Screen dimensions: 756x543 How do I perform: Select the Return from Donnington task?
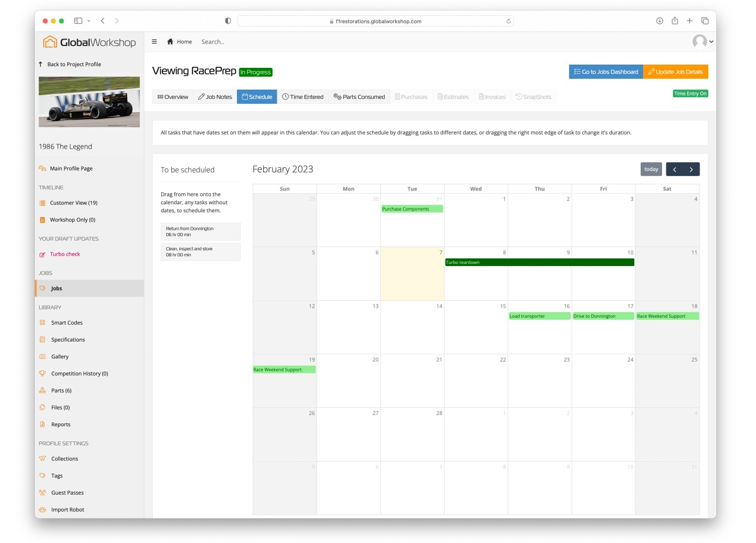tap(201, 232)
